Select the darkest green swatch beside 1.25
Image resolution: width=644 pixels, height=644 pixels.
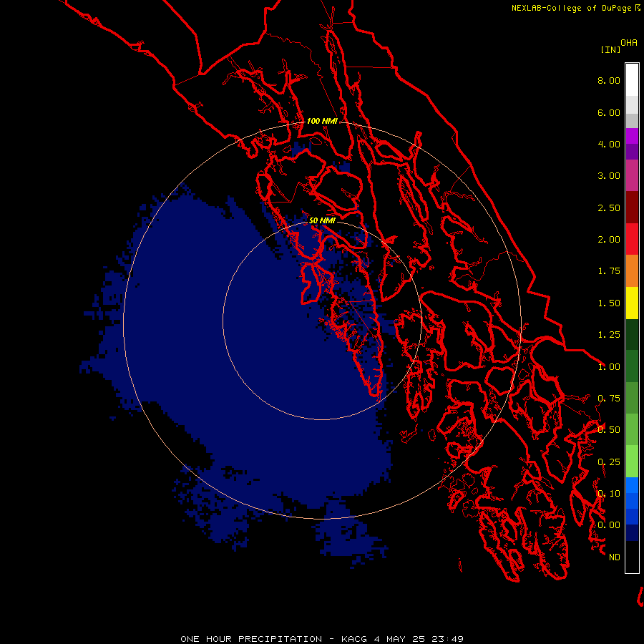[x=632, y=334]
